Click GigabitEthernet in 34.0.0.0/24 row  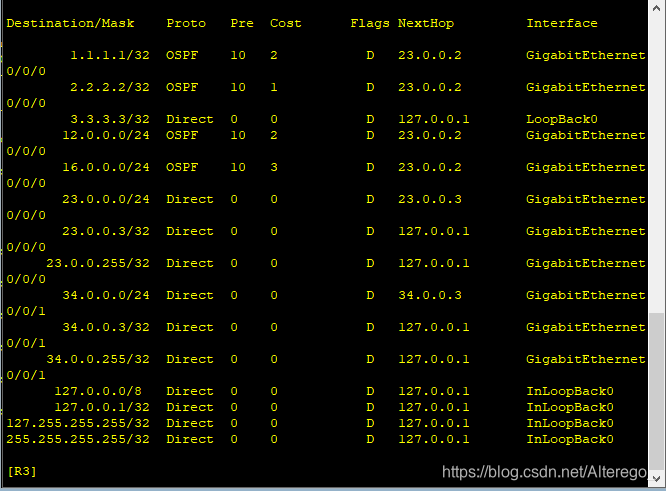point(586,295)
